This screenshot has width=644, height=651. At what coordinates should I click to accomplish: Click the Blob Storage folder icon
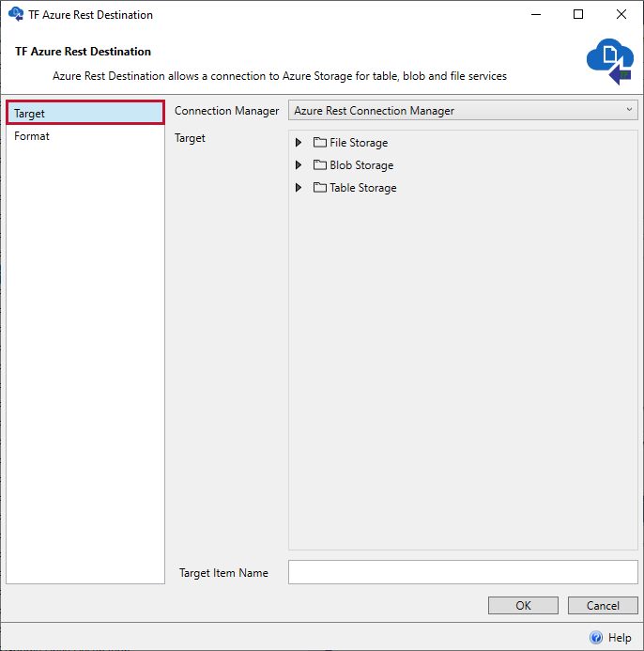319,164
